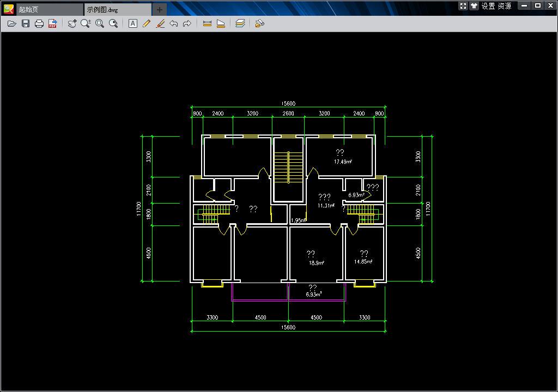The width and height of the screenshot is (558, 392).
Task: Add a new tab with the plus button
Action: click(x=159, y=9)
